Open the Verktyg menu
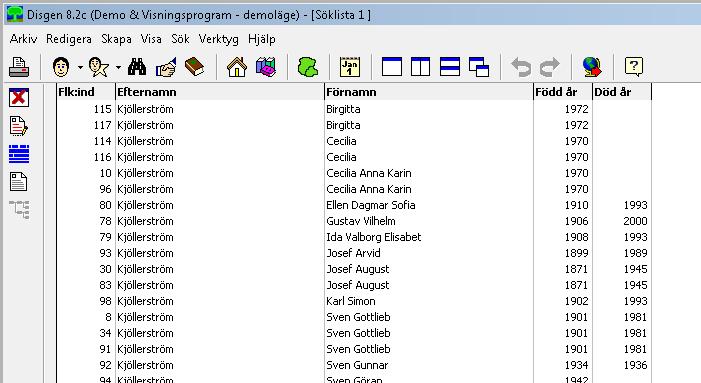Image resolution: width=701 pixels, height=383 pixels. (219, 39)
